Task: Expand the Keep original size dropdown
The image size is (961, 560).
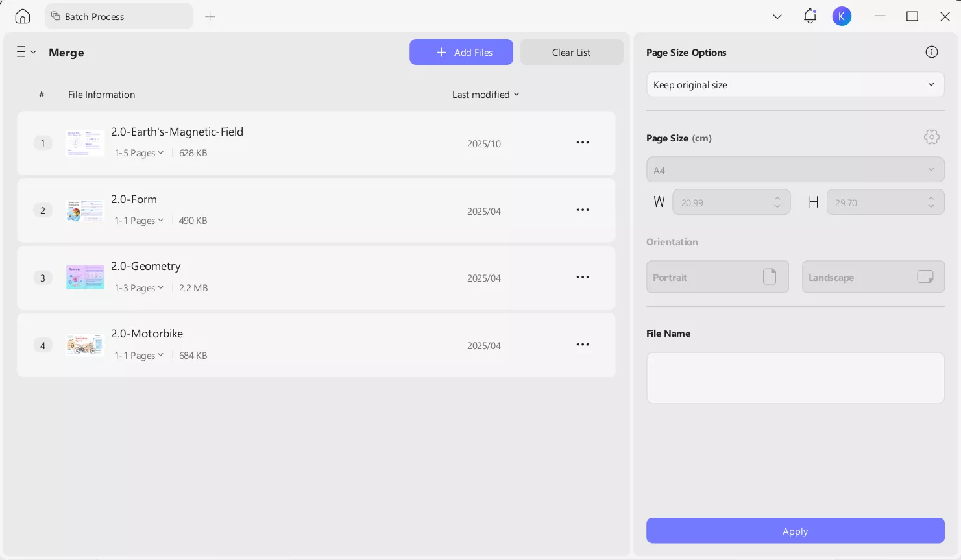Action: coord(795,84)
